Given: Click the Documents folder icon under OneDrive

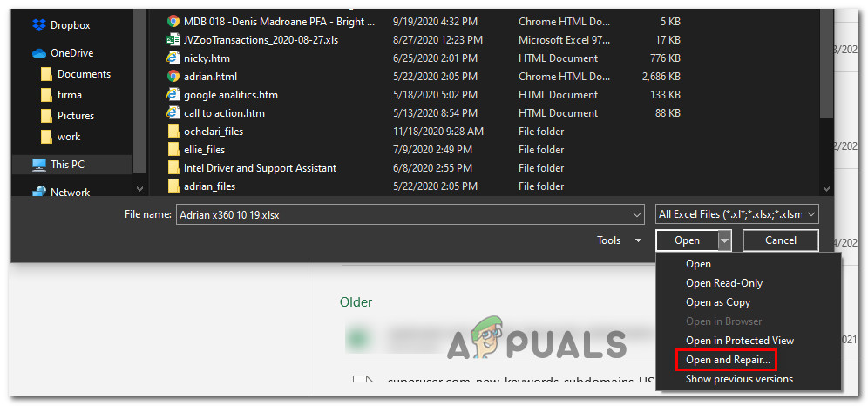Looking at the screenshot, I should coord(46,74).
